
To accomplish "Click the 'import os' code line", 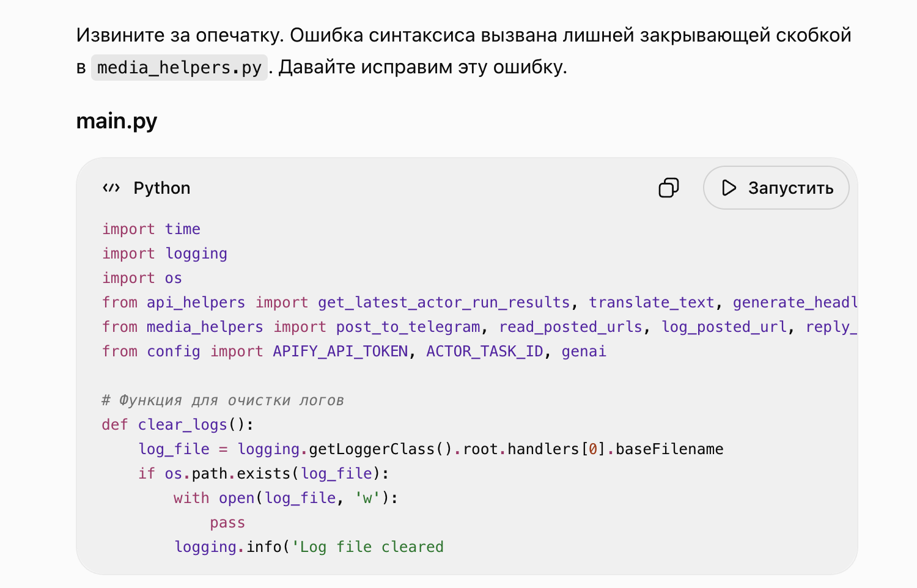I will [x=142, y=278].
